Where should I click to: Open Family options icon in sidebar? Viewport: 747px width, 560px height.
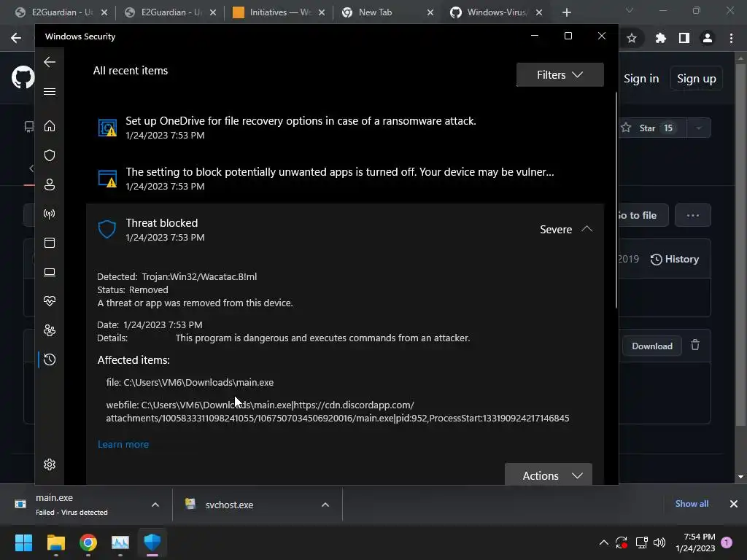pos(50,330)
